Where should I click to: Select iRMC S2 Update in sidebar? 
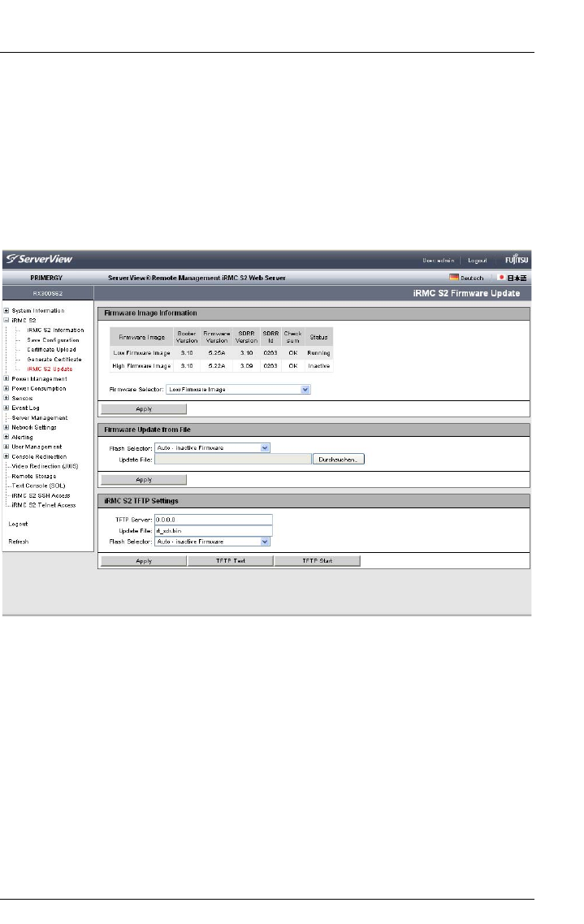[x=50, y=369]
